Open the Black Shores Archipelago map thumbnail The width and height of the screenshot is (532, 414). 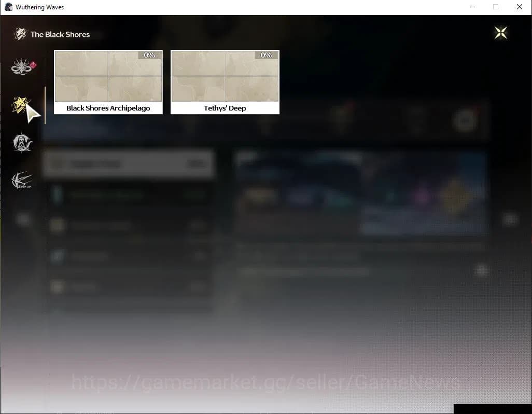pos(108,76)
